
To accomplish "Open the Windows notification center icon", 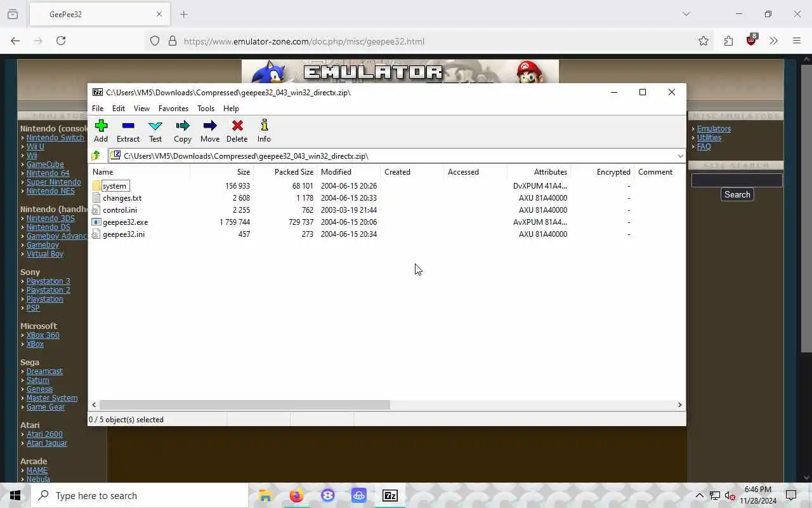I will [791, 496].
